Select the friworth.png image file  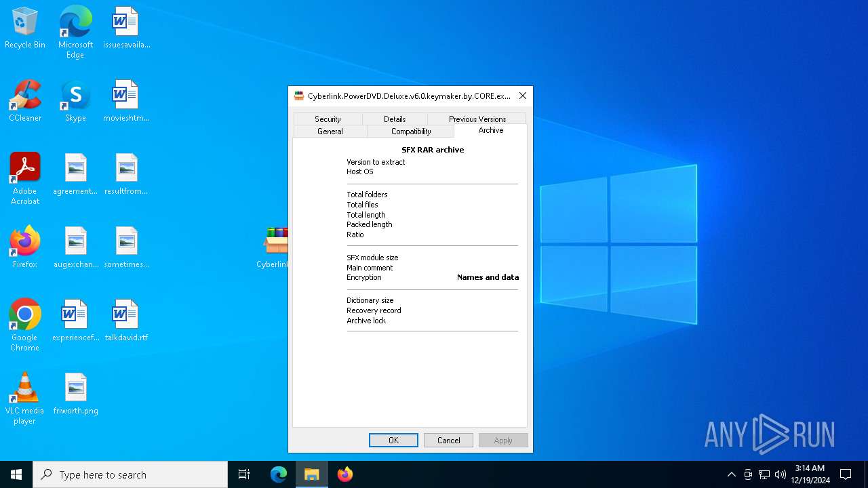coord(75,394)
